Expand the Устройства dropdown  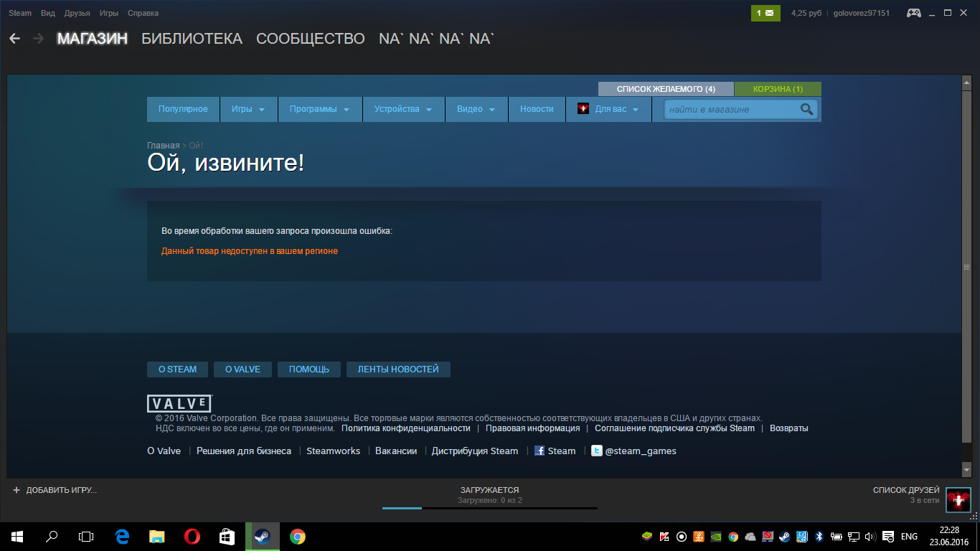tap(403, 109)
